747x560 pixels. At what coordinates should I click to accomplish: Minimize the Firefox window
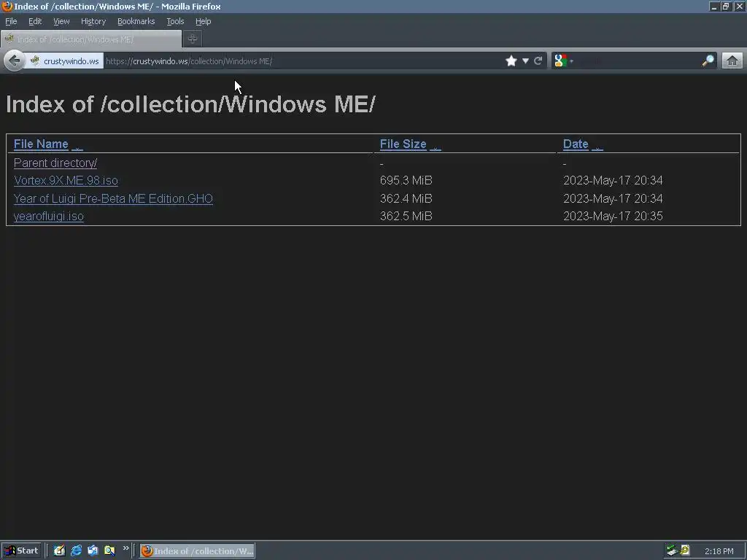coord(713,6)
